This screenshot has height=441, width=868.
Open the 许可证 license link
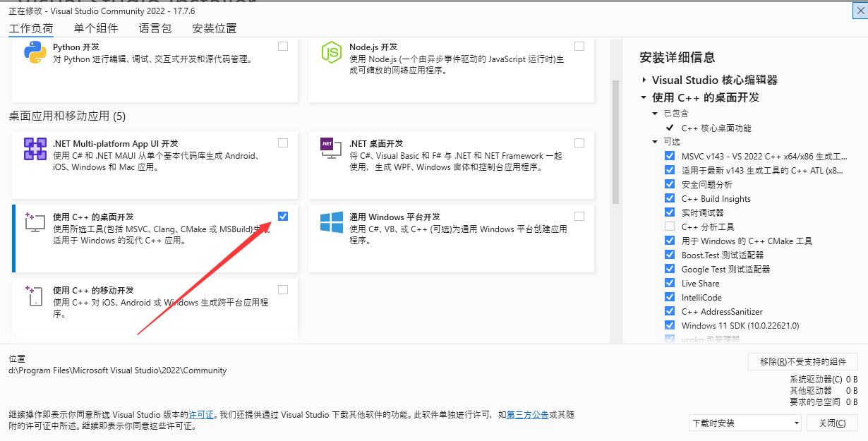(201, 415)
